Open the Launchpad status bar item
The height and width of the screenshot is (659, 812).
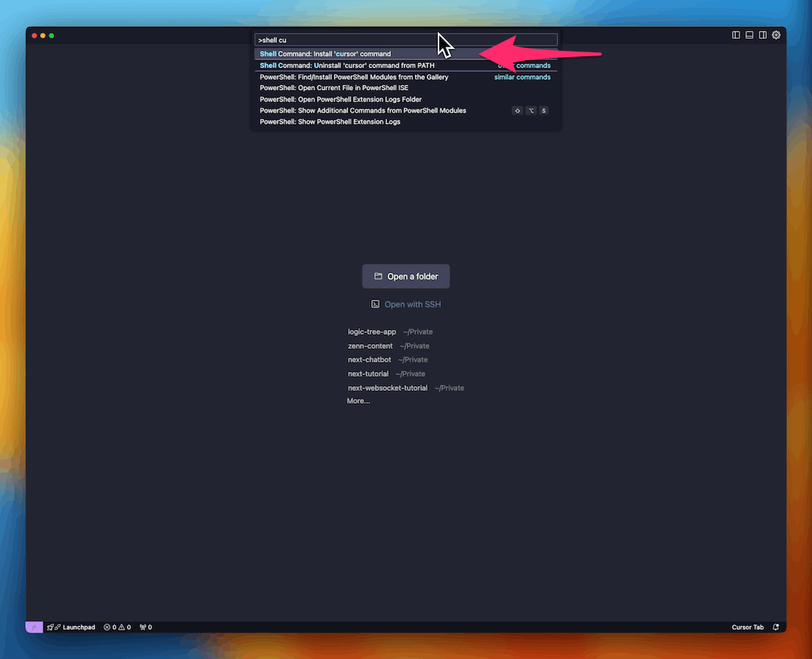[x=71, y=626]
